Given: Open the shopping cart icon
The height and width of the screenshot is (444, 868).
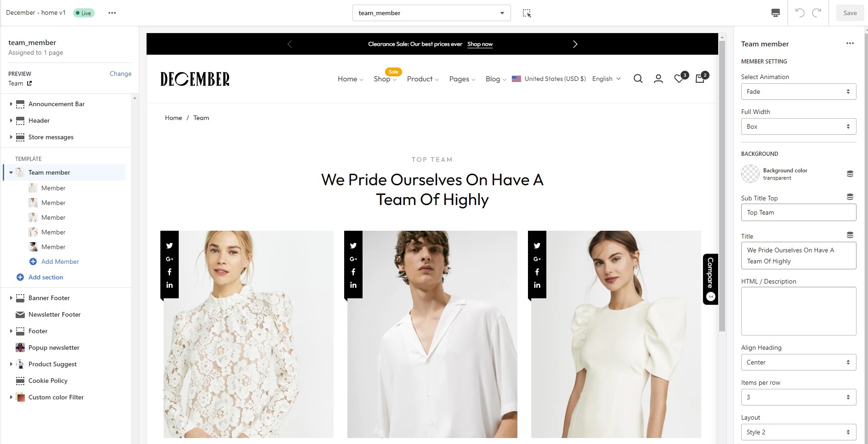Looking at the screenshot, I should [x=700, y=79].
